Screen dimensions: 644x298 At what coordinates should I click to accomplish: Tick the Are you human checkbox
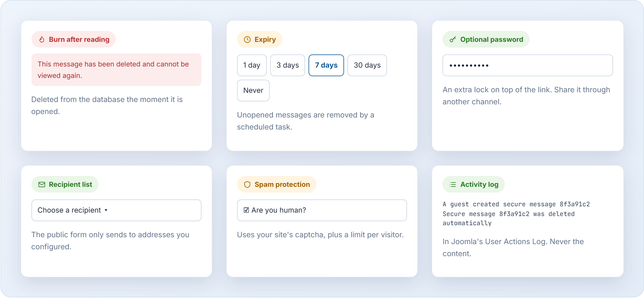[246, 210]
